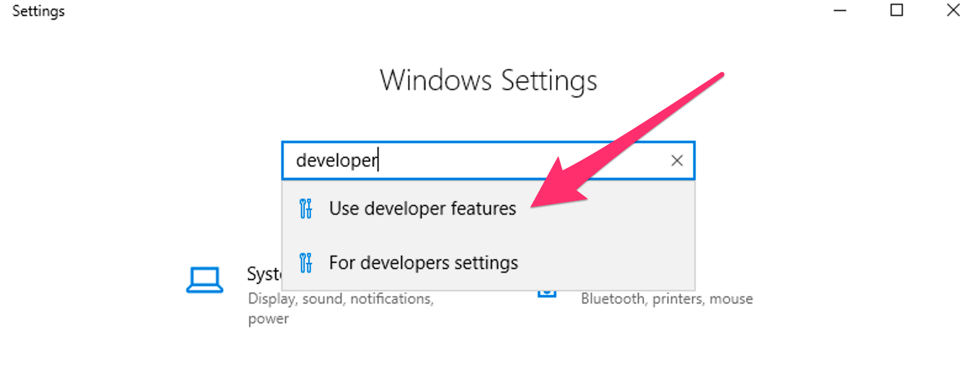The height and width of the screenshot is (374, 980).
Task: Click the Devices monitor icon
Action: (548, 296)
